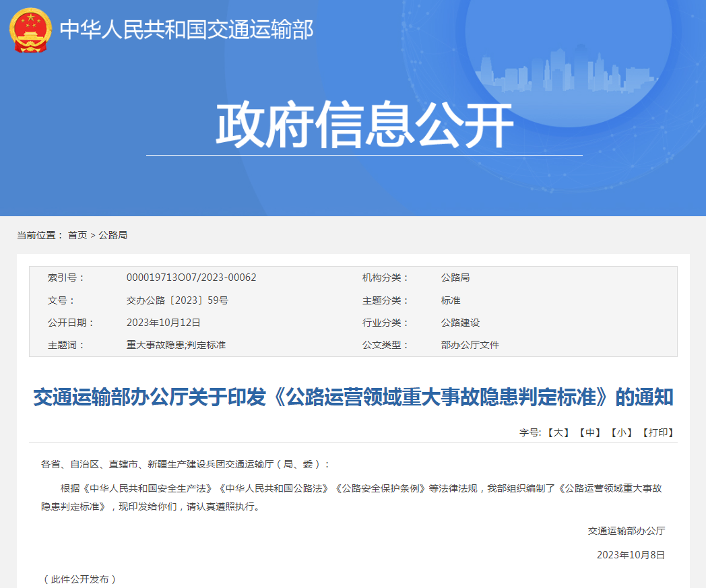The width and height of the screenshot is (706, 588).
Task: Click the city skyline banner illustration
Action: click(x=565, y=69)
